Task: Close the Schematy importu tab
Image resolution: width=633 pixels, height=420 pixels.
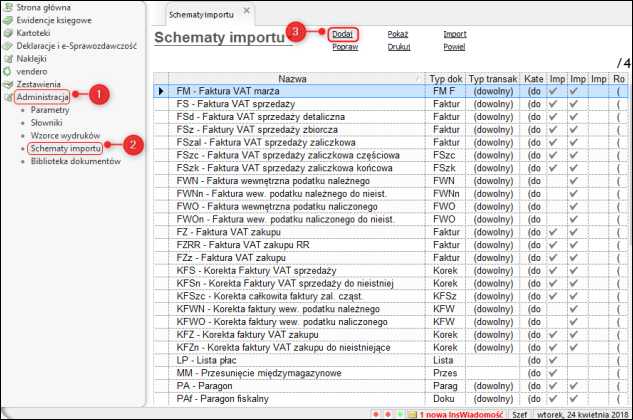Action: click(x=246, y=10)
